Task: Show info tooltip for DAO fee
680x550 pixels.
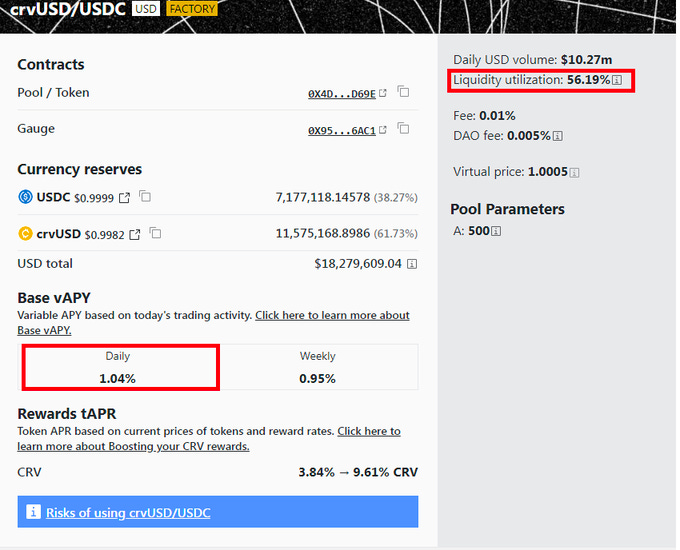Action: pyautogui.click(x=558, y=136)
